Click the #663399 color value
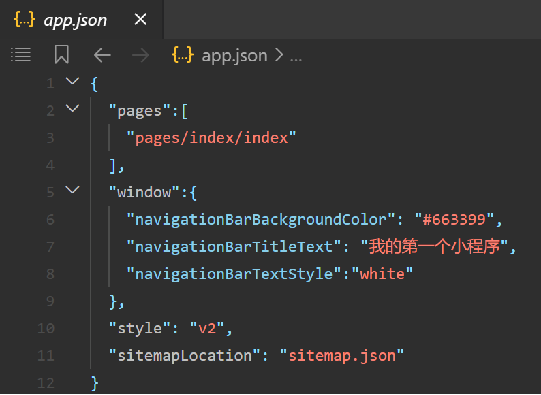This screenshot has width=541, height=395. [454, 219]
